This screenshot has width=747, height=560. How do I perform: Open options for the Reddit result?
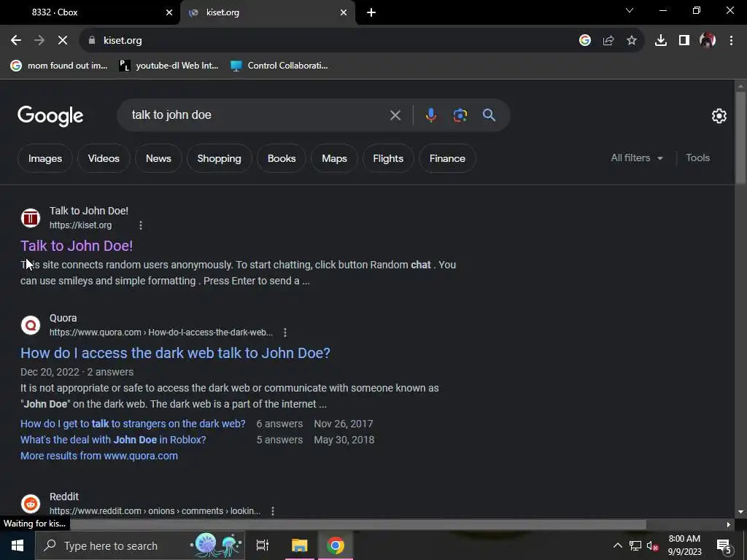coord(273,511)
